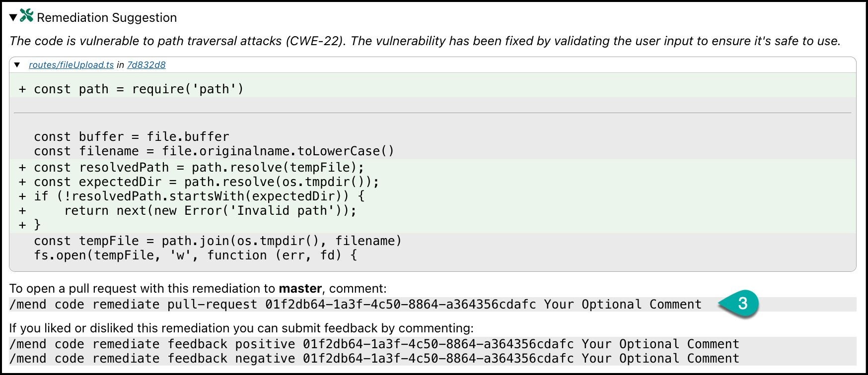
Task: Open the routes/fileUpload.ts file link
Action: (x=71, y=65)
